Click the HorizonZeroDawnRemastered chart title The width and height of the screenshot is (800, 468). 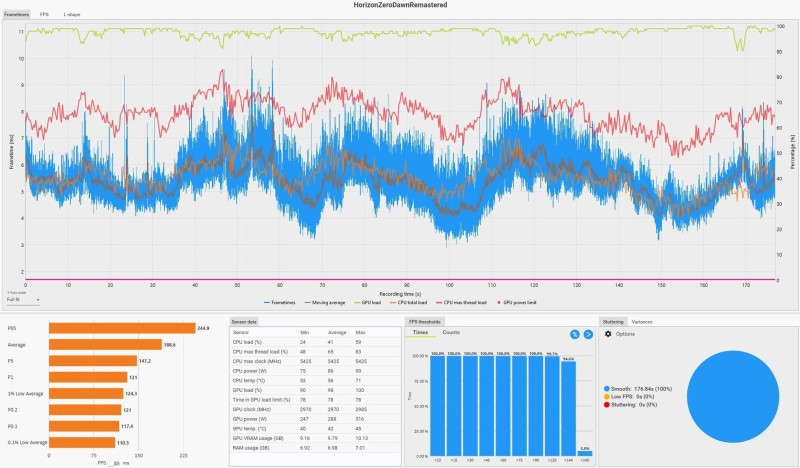click(x=400, y=5)
